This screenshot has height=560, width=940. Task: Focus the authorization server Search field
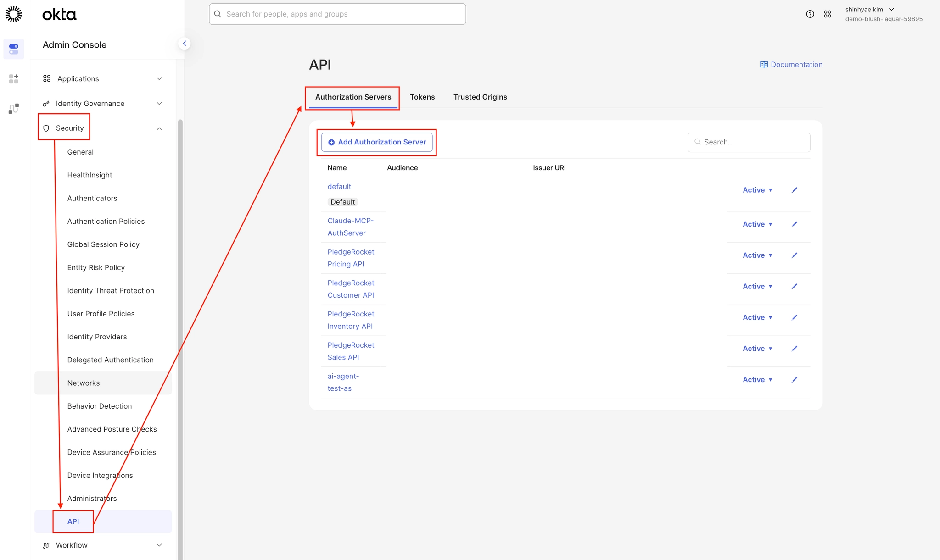click(x=749, y=142)
